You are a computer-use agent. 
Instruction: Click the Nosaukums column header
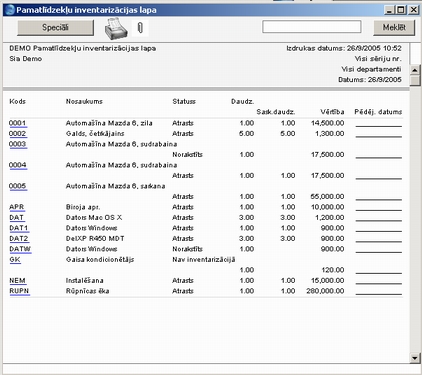coord(84,101)
